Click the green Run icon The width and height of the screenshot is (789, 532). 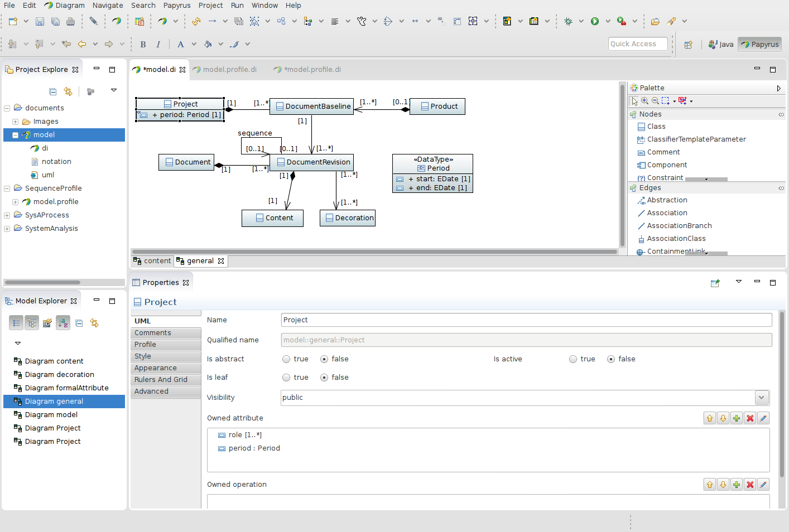point(595,21)
